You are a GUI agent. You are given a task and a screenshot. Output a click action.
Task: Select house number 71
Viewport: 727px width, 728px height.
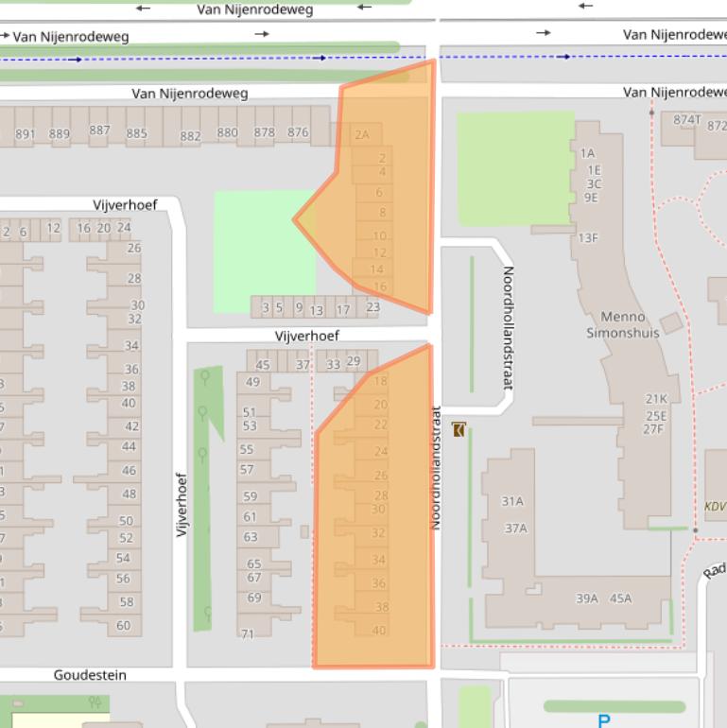click(247, 633)
